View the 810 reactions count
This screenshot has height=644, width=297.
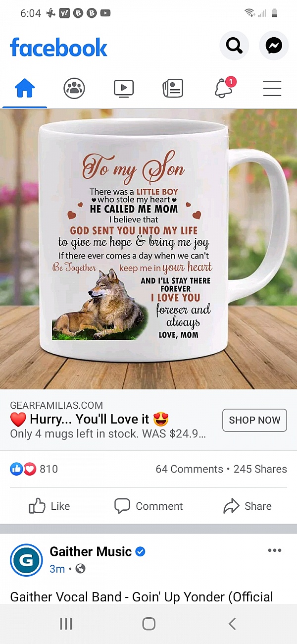34,469
